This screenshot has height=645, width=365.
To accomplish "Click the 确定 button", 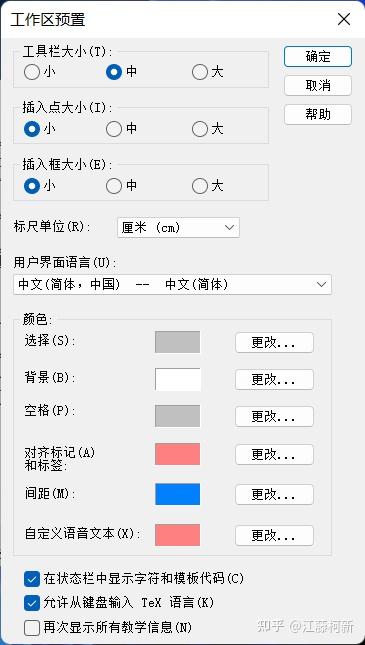I will coord(318,56).
